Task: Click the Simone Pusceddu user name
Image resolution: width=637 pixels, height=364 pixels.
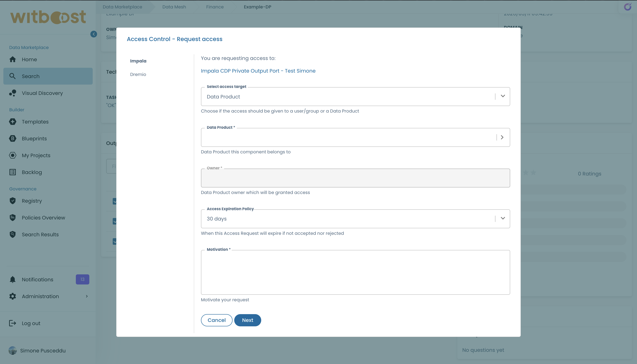Action: pyautogui.click(x=43, y=350)
